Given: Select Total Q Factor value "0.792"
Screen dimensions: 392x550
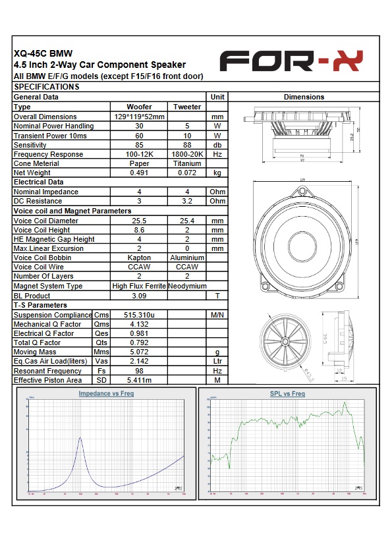Looking at the screenshot, I should pos(139,343).
